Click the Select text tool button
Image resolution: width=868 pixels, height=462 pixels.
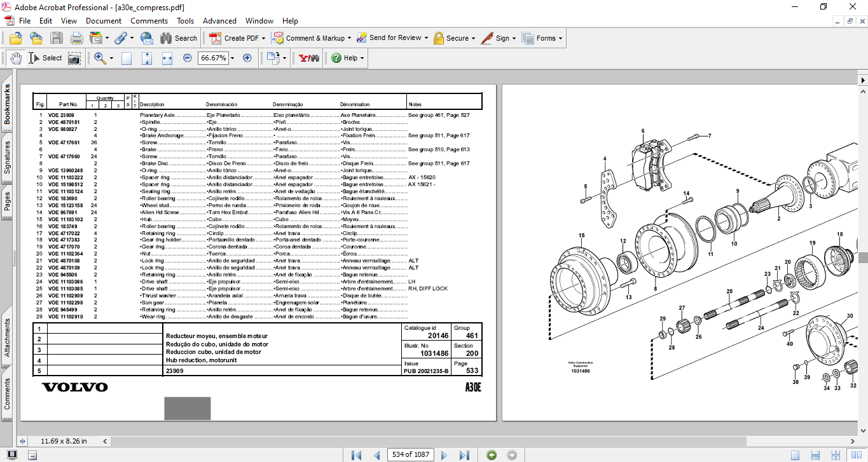point(46,58)
